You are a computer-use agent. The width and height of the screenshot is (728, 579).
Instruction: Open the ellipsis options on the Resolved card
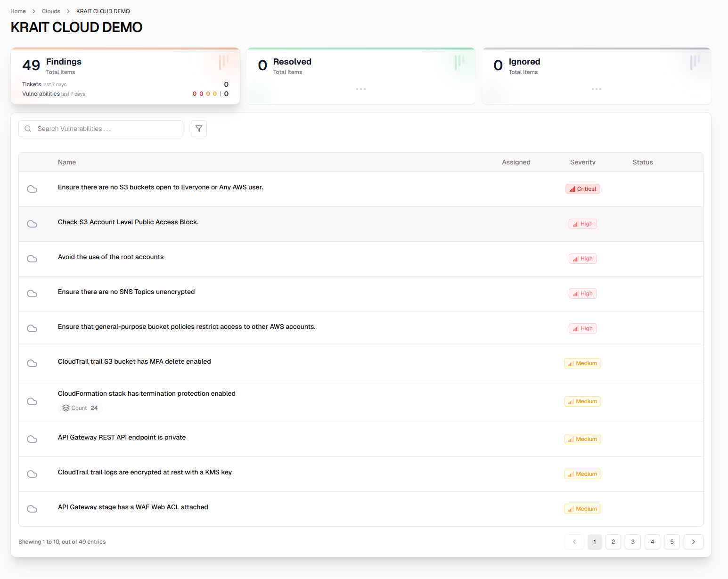pyautogui.click(x=361, y=89)
